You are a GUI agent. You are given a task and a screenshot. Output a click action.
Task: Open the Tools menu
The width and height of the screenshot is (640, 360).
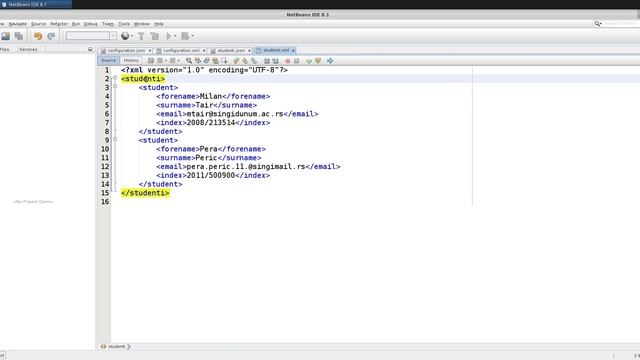click(124, 24)
